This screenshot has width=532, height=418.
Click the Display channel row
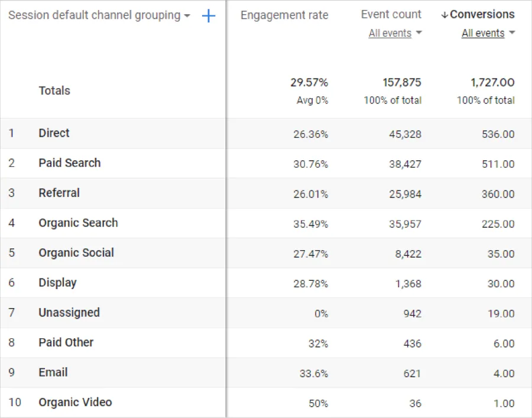tap(57, 283)
